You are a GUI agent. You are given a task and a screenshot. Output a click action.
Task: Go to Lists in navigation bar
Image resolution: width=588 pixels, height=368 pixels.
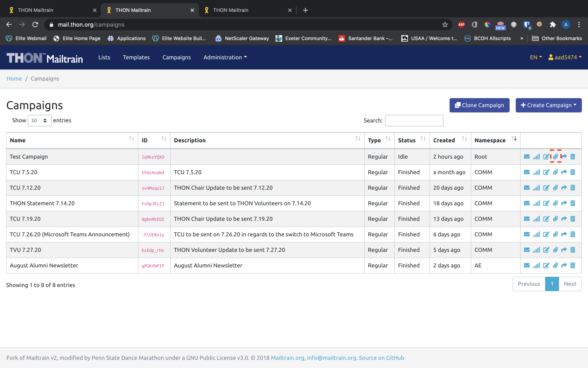(104, 57)
